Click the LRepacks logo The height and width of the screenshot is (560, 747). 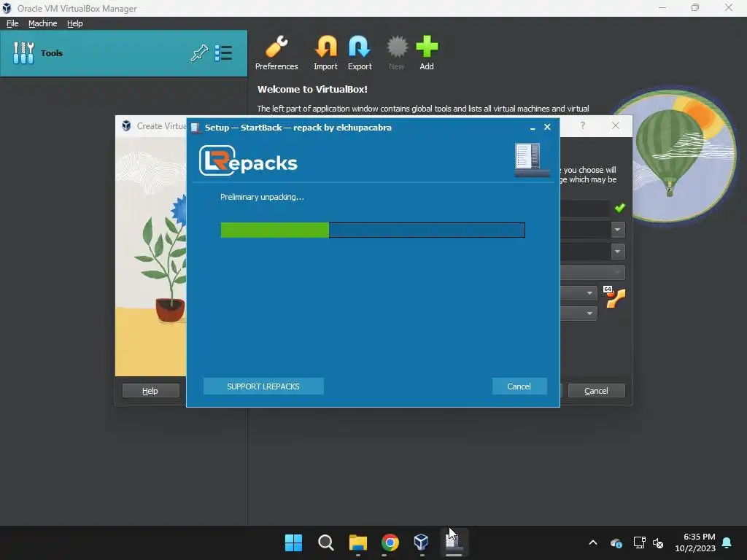(248, 161)
